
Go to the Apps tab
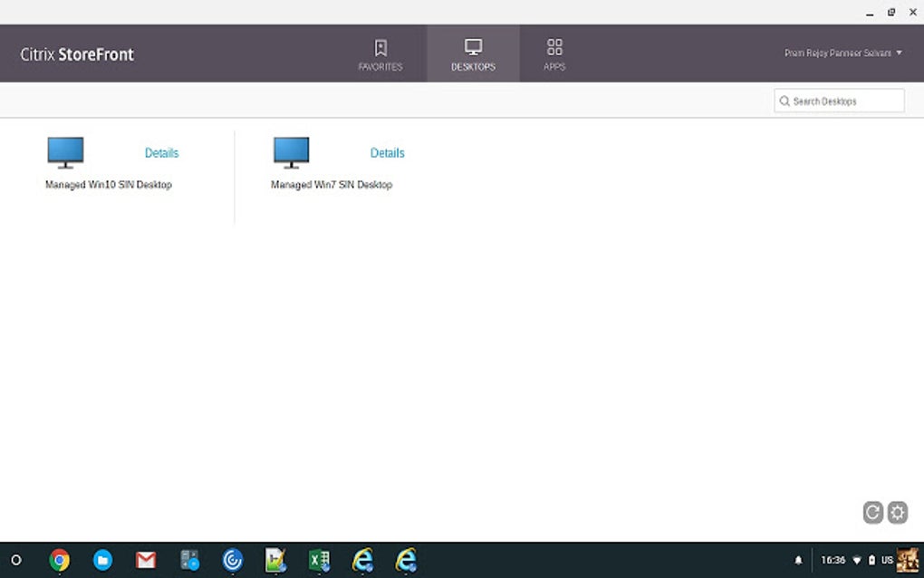click(554, 54)
